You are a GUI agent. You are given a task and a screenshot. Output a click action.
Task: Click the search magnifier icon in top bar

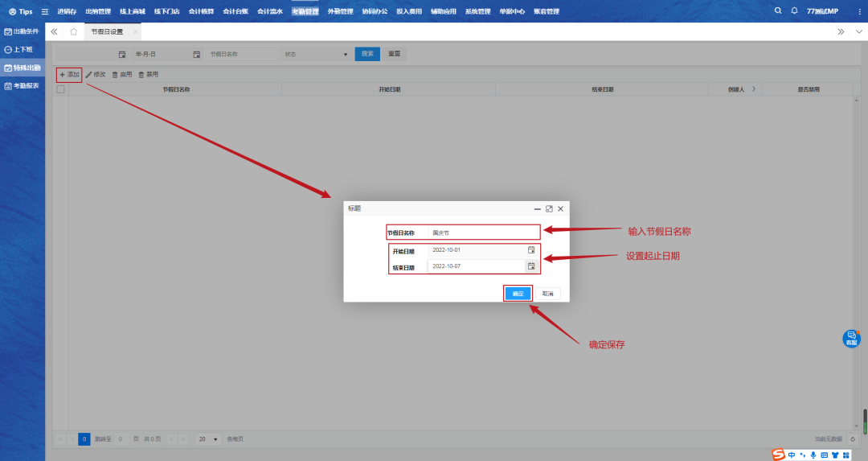coord(777,11)
